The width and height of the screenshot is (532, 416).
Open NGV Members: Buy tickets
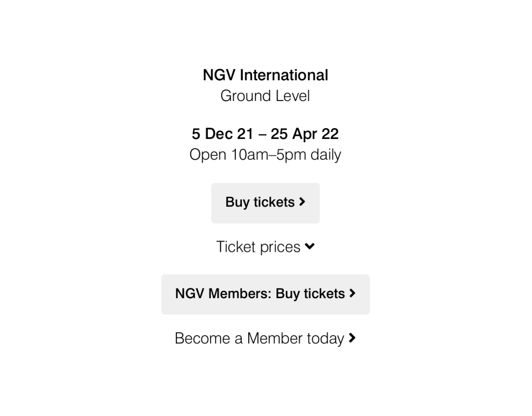click(266, 294)
